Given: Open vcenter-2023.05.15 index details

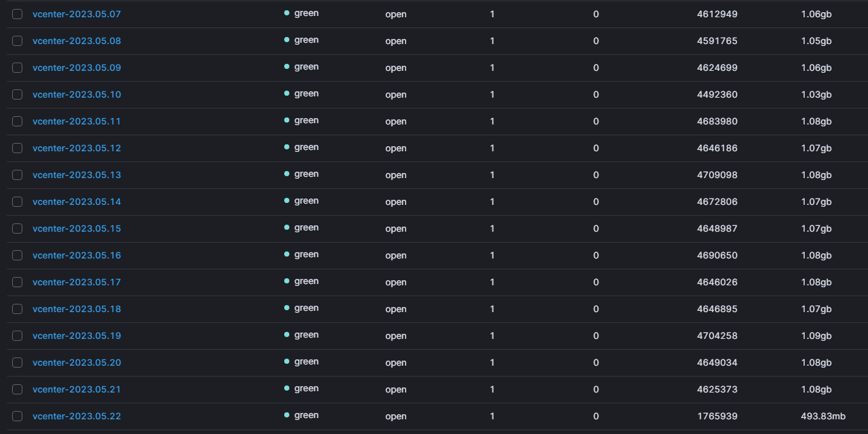Looking at the screenshot, I should tap(77, 228).
